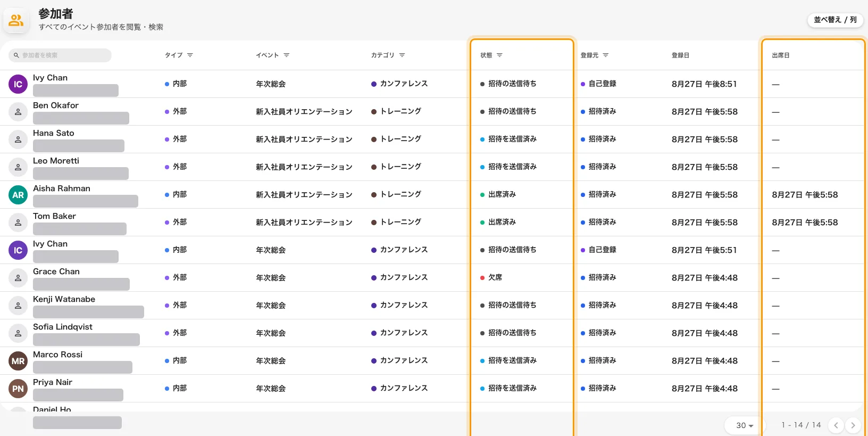Click Leo Moretti's person avatar icon
The image size is (868, 436).
coord(18,167)
